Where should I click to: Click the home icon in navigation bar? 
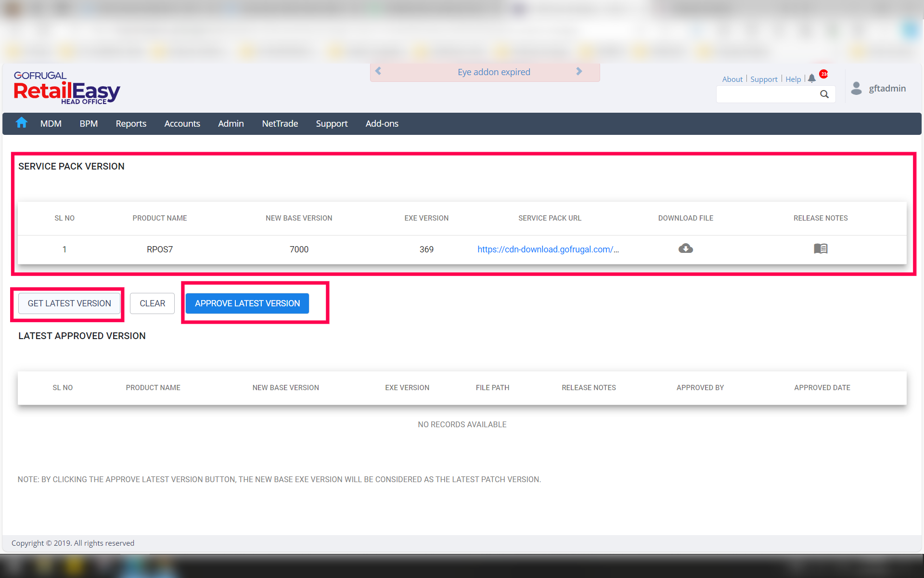click(x=21, y=123)
